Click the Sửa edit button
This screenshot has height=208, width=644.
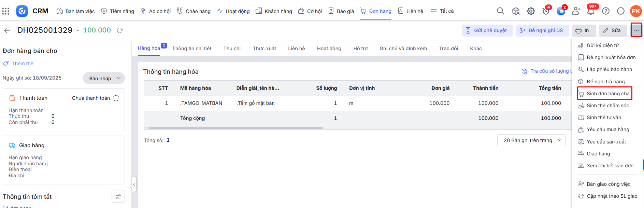point(612,30)
